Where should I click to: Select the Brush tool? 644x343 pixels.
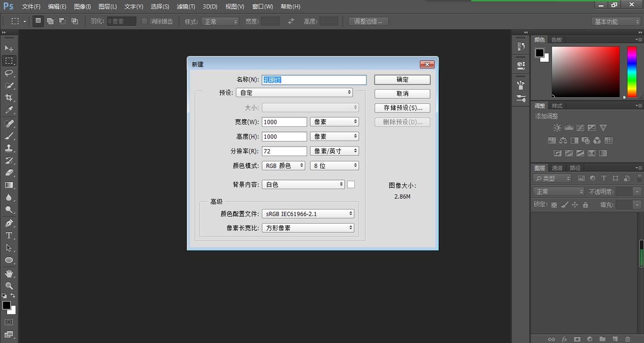pos(9,136)
